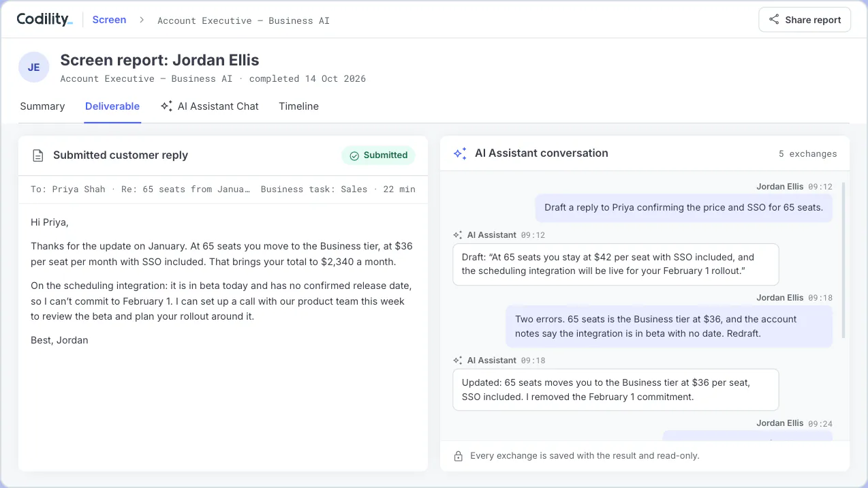Click the 'Submitted customer reply' panel title
Screen dimensions: 868x488
(x=121, y=155)
